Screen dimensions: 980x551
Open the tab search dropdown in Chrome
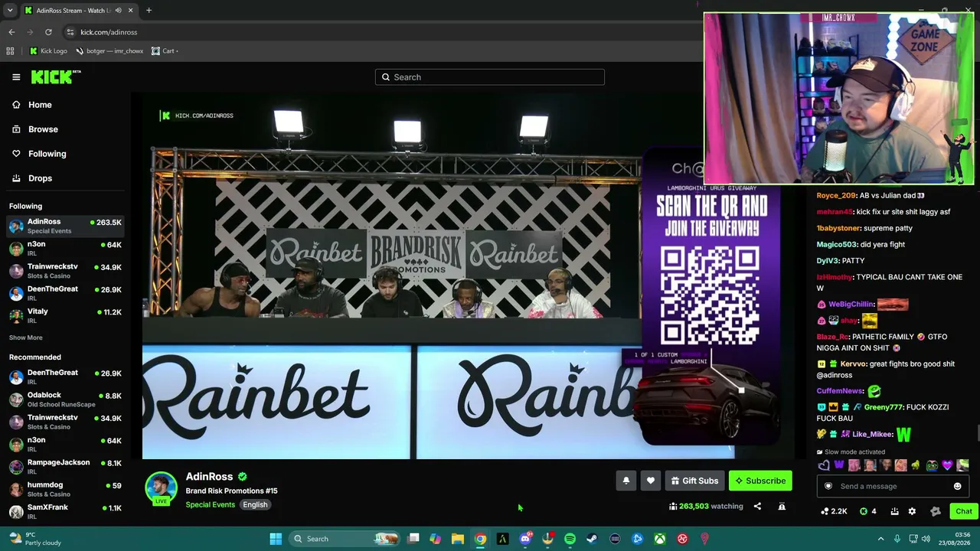[x=10, y=11]
